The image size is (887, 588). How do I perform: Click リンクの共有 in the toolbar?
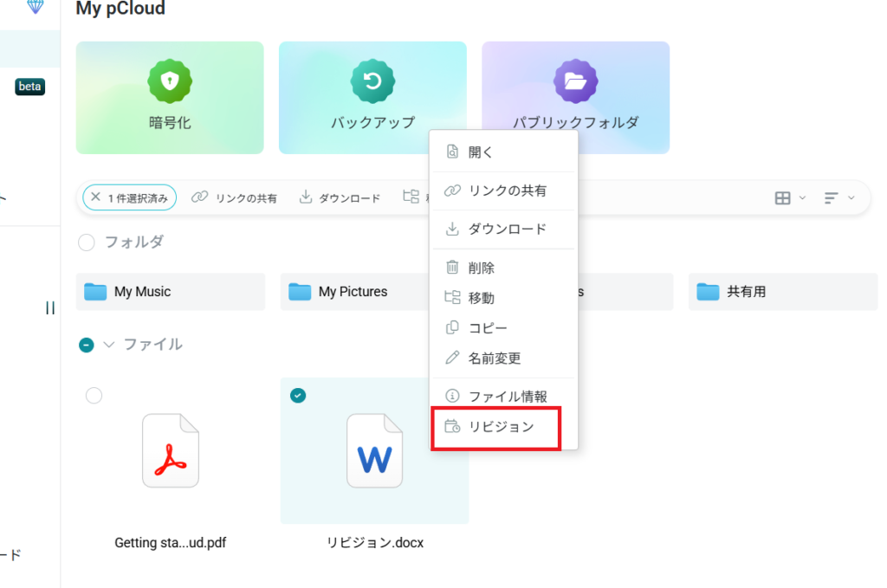click(234, 197)
